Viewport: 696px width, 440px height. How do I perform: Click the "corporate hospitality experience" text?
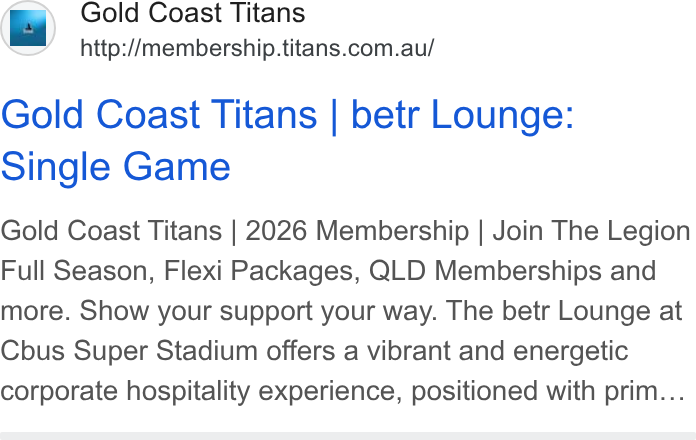(202, 391)
